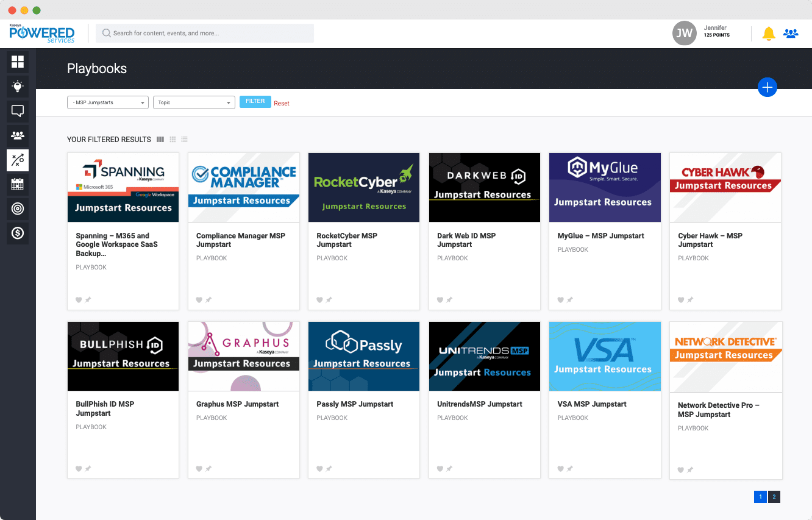
Task: Click the YOUR FILTERED RESULTS heading
Action: pos(109,140)
